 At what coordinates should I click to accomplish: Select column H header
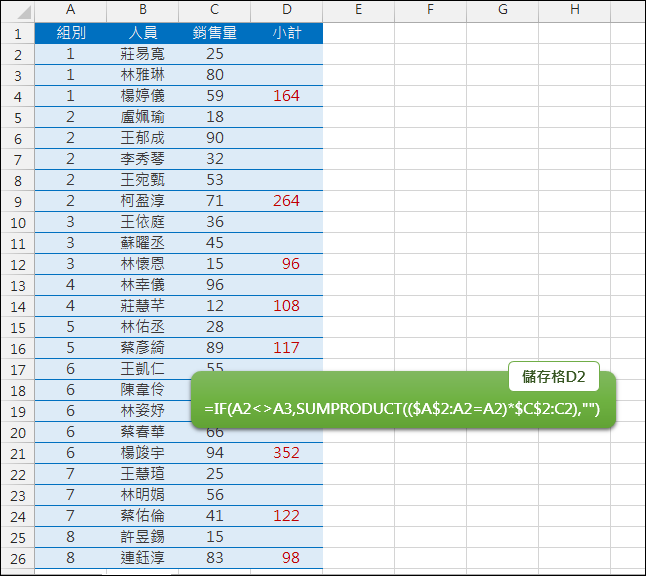coord(575,11)
